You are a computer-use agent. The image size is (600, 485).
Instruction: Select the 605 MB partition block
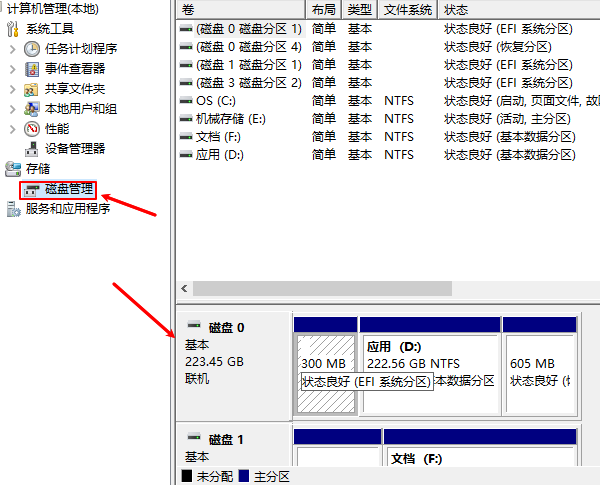coord(540,374)
